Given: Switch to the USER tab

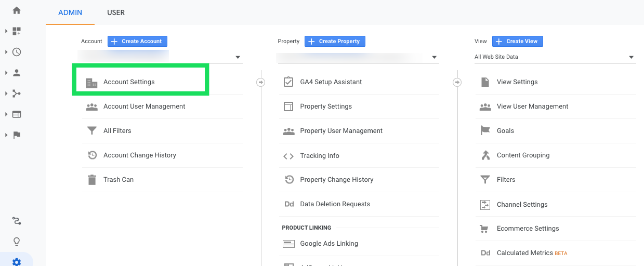Looking at the screenshot, I should coord(116,12).
